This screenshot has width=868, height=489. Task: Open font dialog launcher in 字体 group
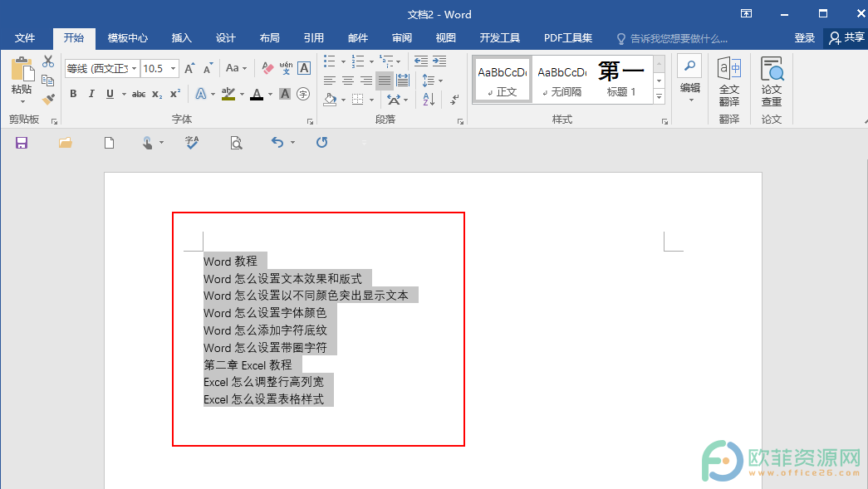click(310, 122)
